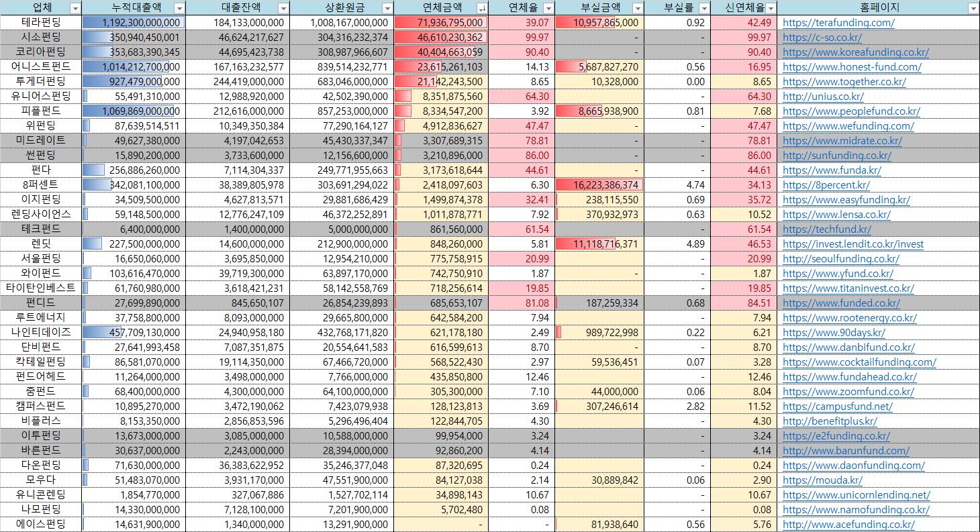Screen dimensions: 980x532
Task: Open the 90days.kr link
Action: point(834,333)
